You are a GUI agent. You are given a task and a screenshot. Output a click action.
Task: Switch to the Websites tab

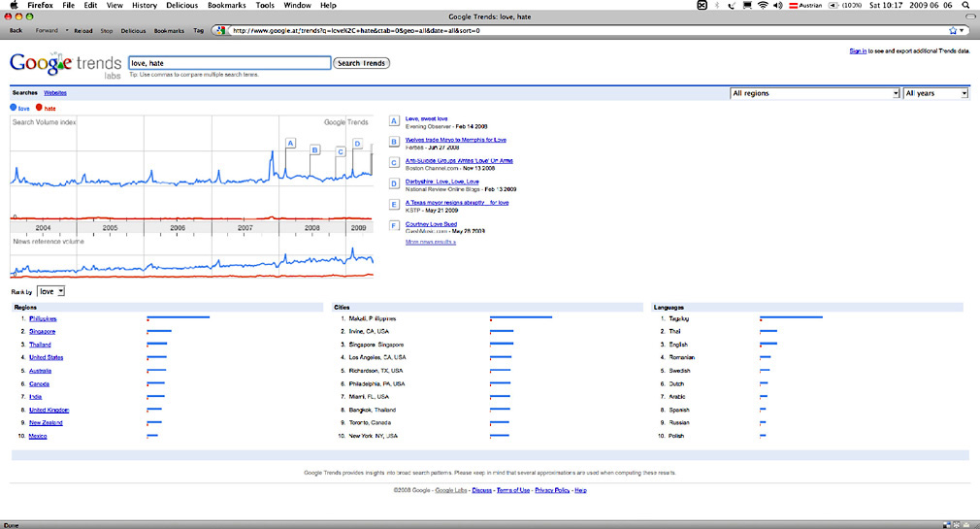pos(55,92)
